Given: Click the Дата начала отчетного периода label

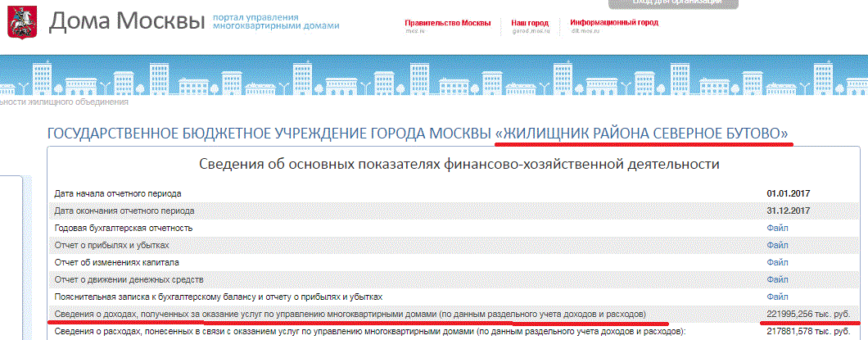Looking at the screenshot, I should click(x=117, y=194).
